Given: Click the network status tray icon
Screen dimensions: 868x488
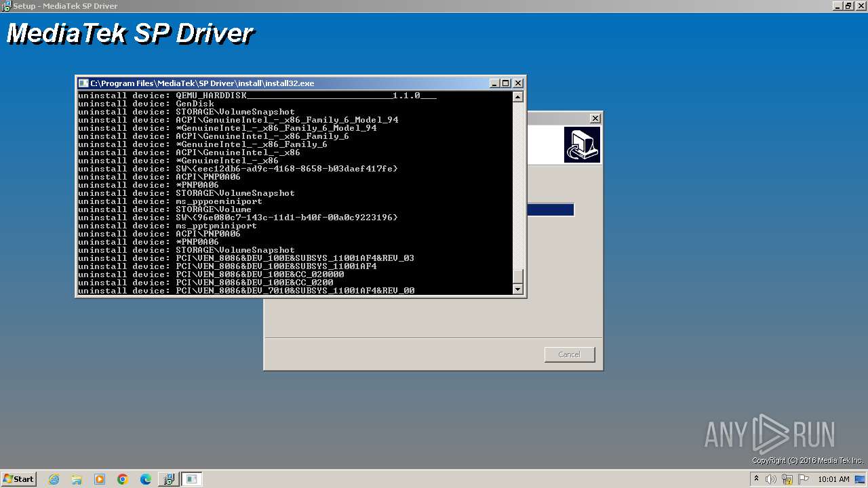Looking at the screenshot, I should pyautogui.click(x=787, y=479).
